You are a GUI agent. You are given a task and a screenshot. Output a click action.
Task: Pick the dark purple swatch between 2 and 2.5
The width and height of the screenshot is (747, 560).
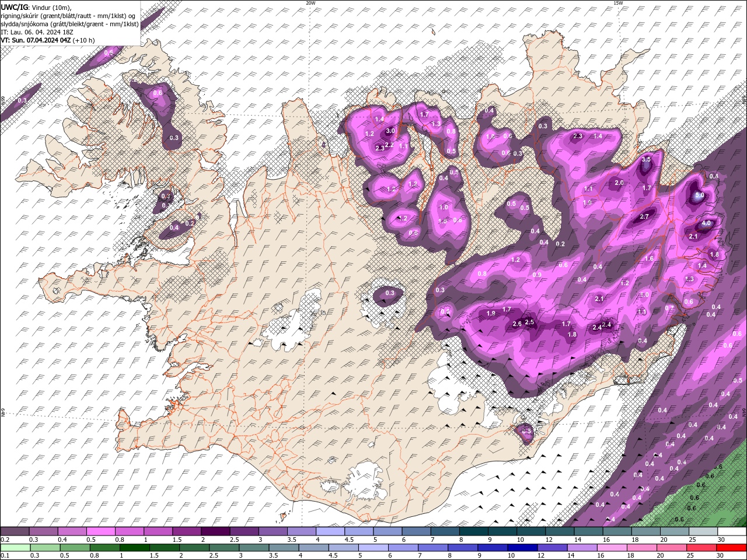(215, 531)
